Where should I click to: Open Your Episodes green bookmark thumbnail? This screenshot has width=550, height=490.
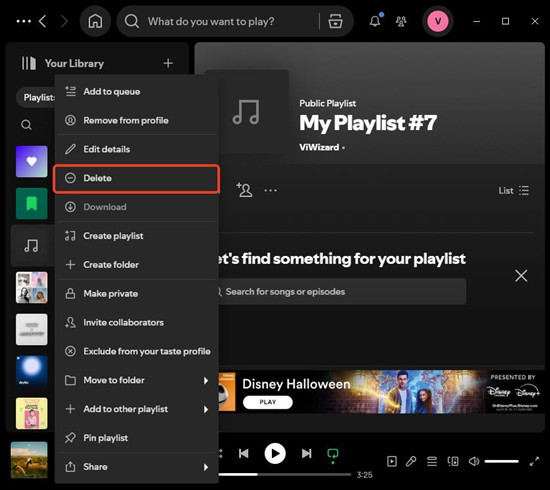tap(32, 203)
